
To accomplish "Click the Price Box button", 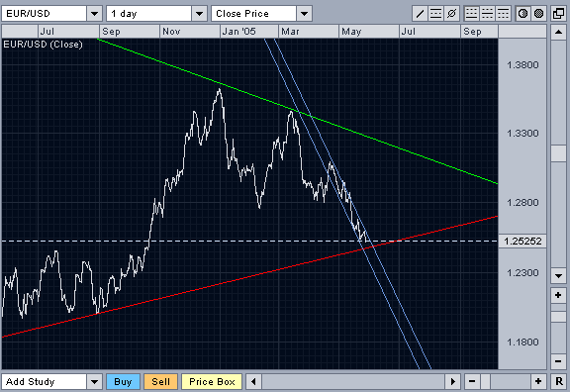I will click(212, 382).
